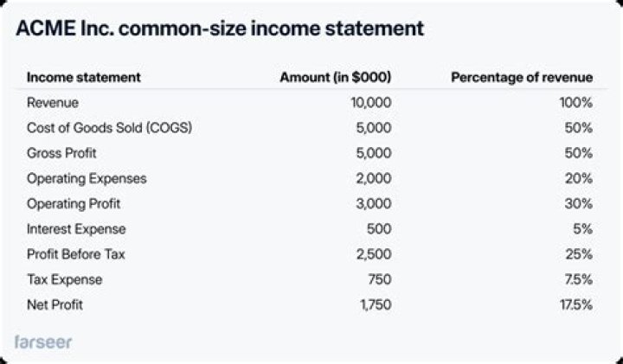Select the Cost of Goods Sold (COGS) label
This screenshot has width=623, height=364.
pos(109,128)
